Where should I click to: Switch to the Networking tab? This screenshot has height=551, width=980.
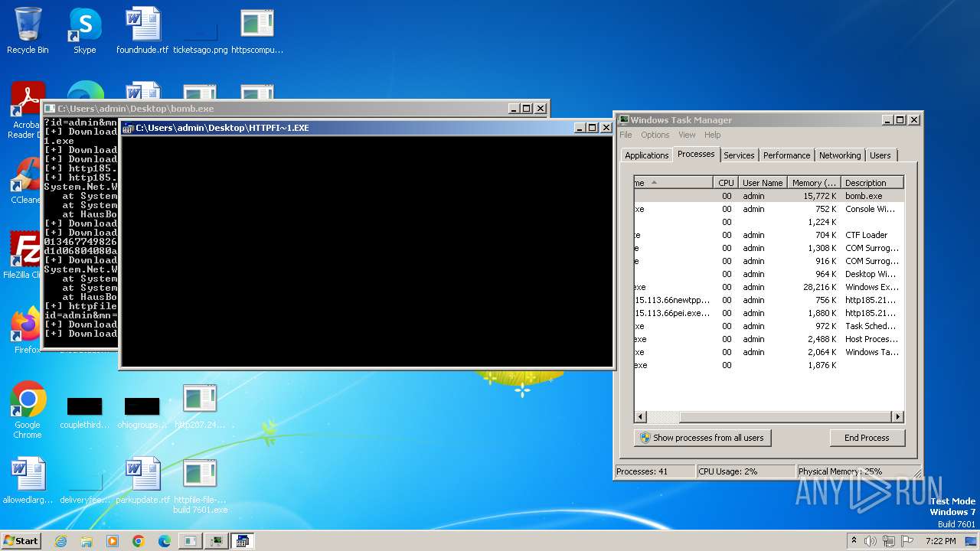click(x=840, y=155)
